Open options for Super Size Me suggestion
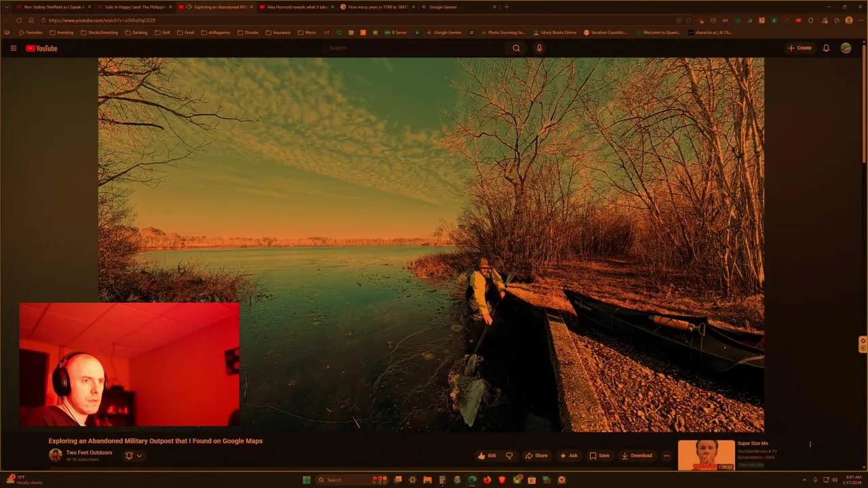Image resolution: width=868 pixels, height=488 pixels. 810,445
